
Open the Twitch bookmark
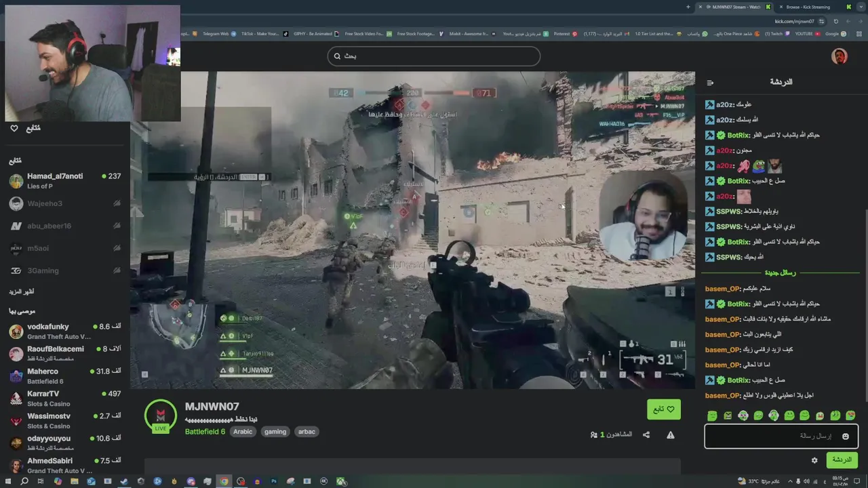[x=777, y=34]
